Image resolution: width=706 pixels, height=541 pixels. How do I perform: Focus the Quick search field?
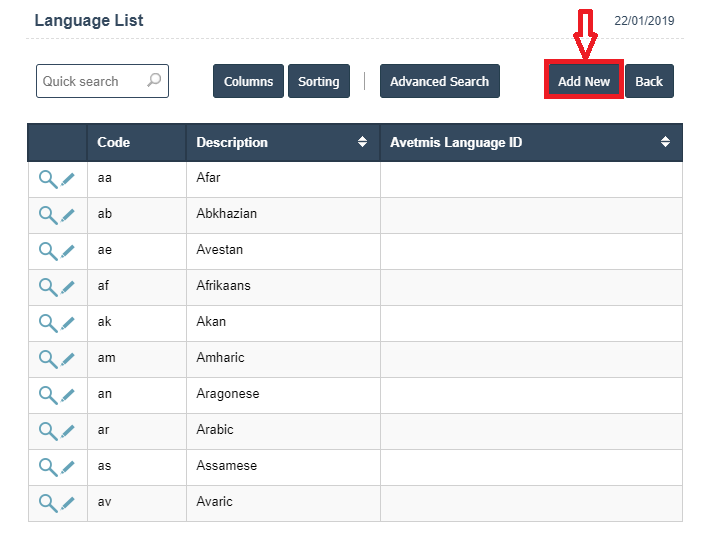point(102,81)
